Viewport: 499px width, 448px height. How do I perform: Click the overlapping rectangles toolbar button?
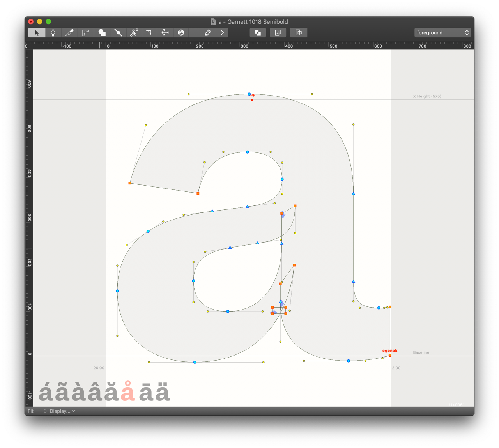(x=299, y=33)
